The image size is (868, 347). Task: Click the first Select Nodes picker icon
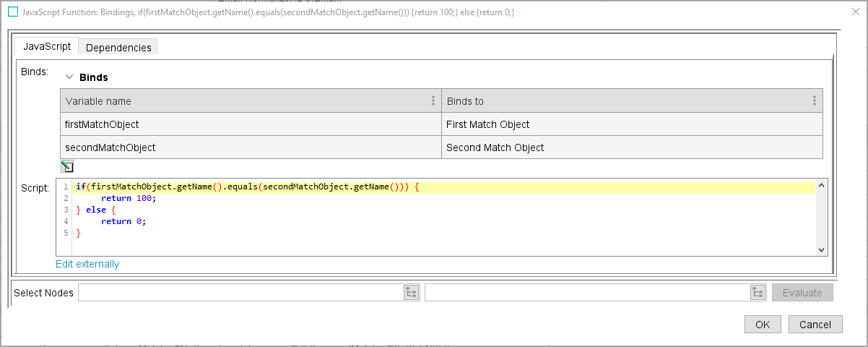pyautogui.click(x=411, y=293)
